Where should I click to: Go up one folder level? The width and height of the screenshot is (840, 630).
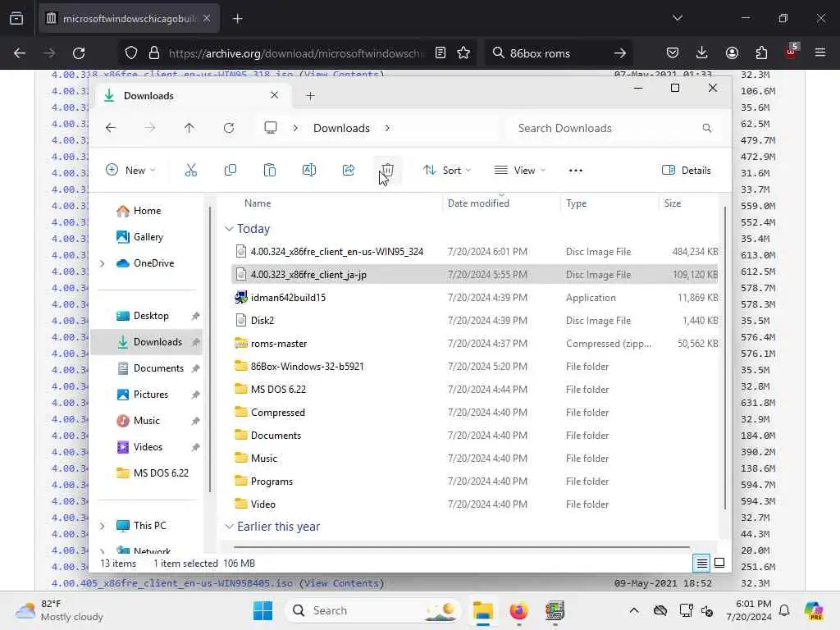click(189, 128)
